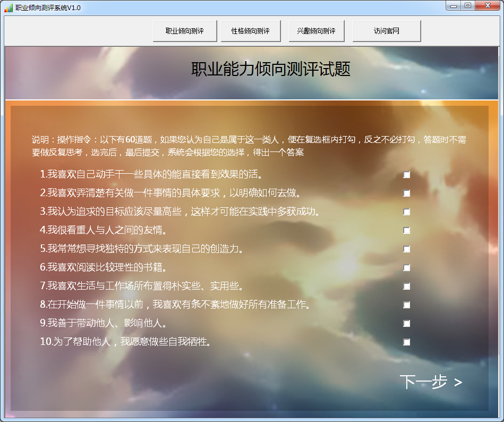
Task: Click the app bar-chart icon in title bar
Action: coord(8,8)
